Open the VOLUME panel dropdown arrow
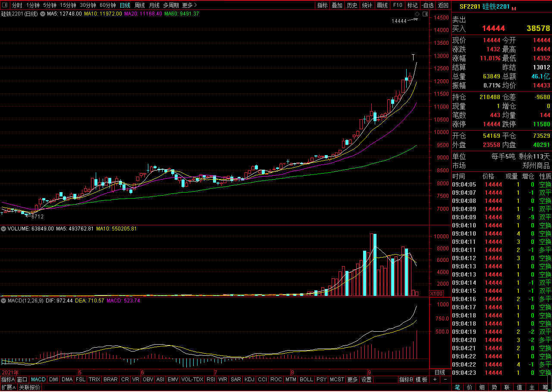Image resolution: width=552 pixels, height=392 pixels. [3, 229]
